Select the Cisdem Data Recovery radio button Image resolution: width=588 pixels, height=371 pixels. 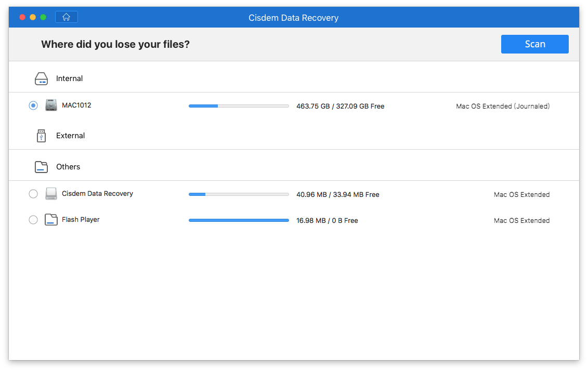point(33,194)
